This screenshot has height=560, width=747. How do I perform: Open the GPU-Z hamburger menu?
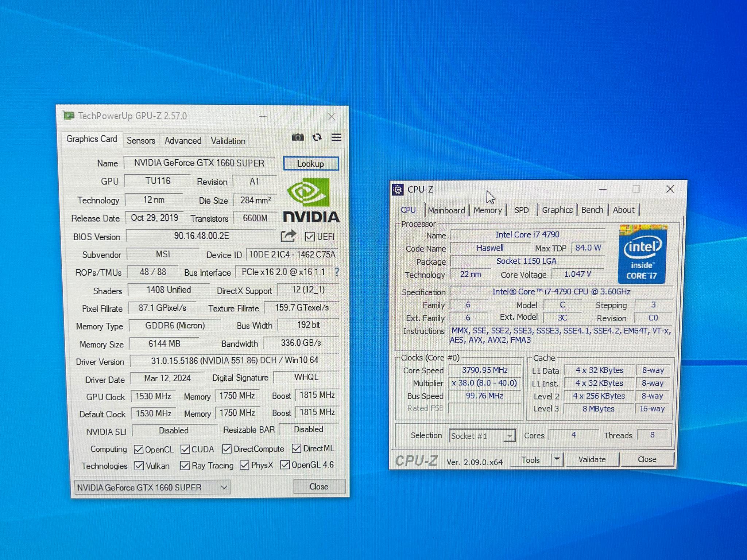click(336, 137)
